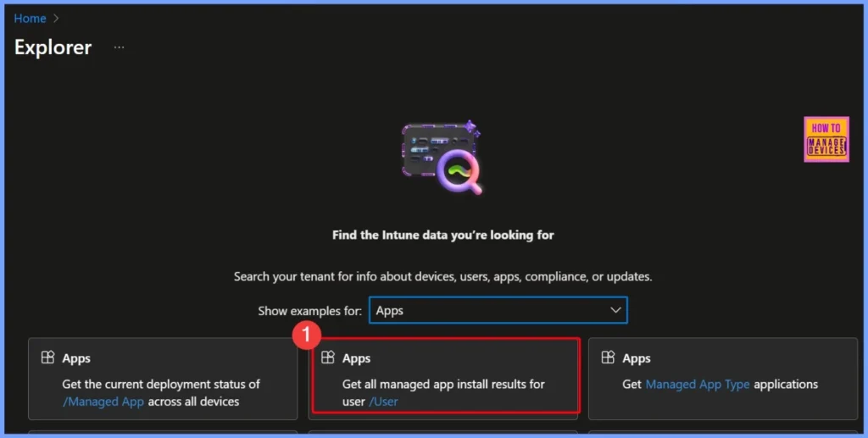Click Apps icon in the deployment status card
This screenshot has width=868, height=438.
48,358
